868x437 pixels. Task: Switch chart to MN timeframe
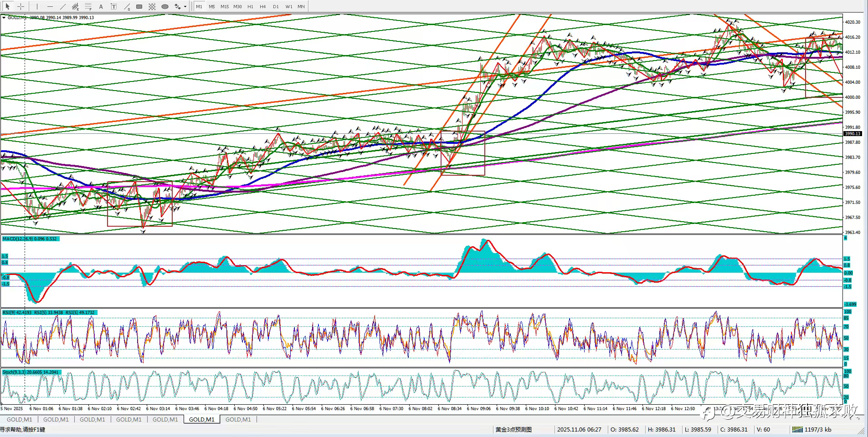(x=301, y=6)
